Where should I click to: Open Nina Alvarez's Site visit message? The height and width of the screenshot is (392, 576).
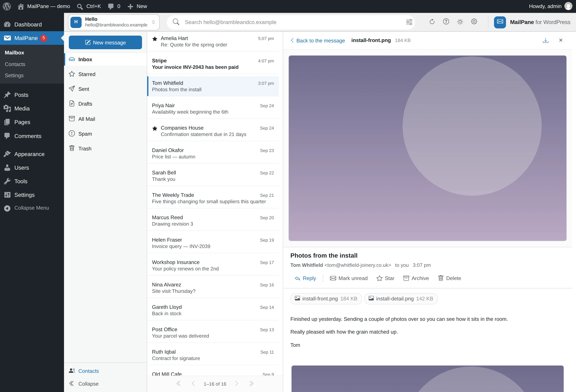(213, 288)
